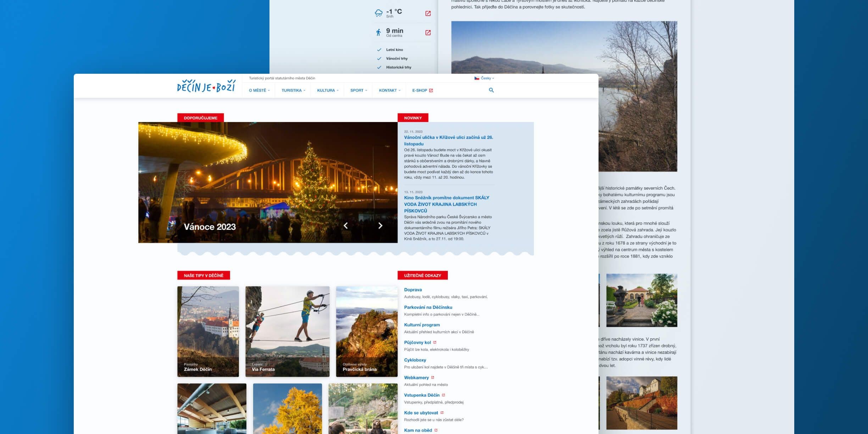
Task: Click the external link icon beside E-SHOP
Action: point(431,90)
